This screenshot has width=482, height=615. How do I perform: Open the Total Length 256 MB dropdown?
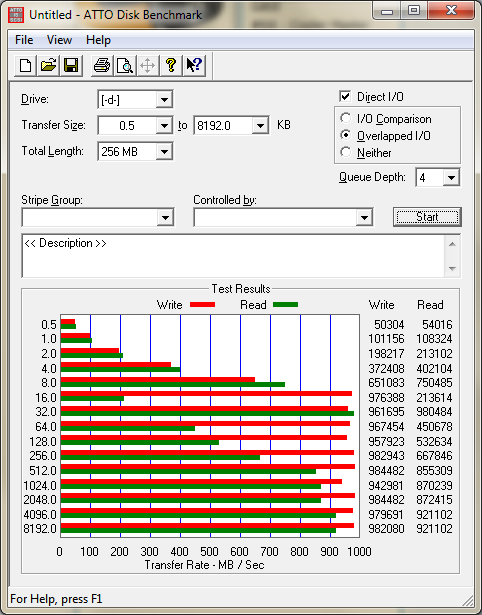164,151
